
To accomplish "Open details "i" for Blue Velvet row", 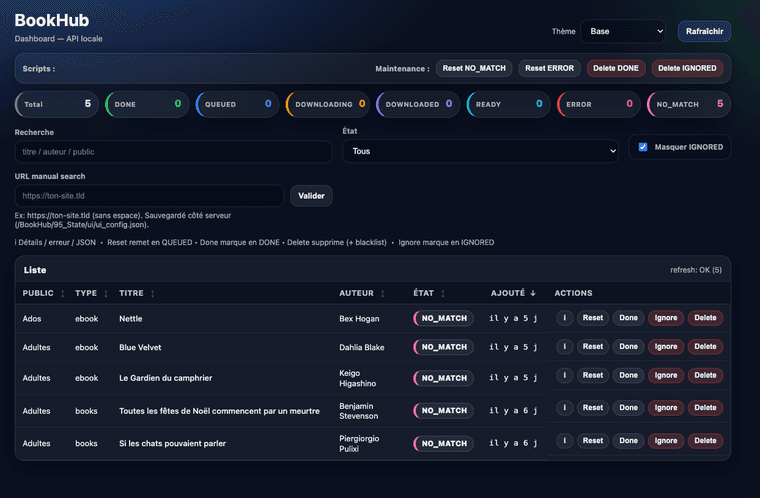I will [x=564, y=347].
